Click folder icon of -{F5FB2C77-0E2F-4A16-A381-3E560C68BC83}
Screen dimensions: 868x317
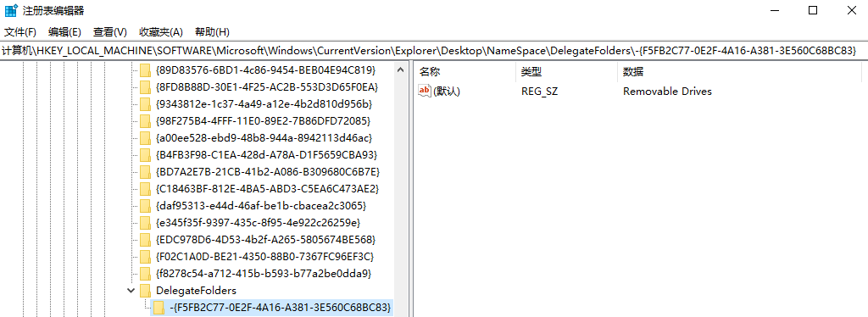pos(159,308)
